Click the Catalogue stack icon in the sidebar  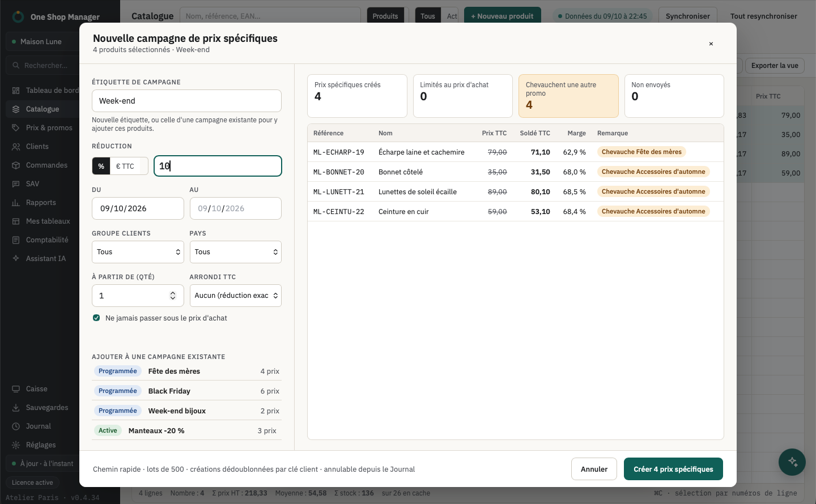point(16,109)
